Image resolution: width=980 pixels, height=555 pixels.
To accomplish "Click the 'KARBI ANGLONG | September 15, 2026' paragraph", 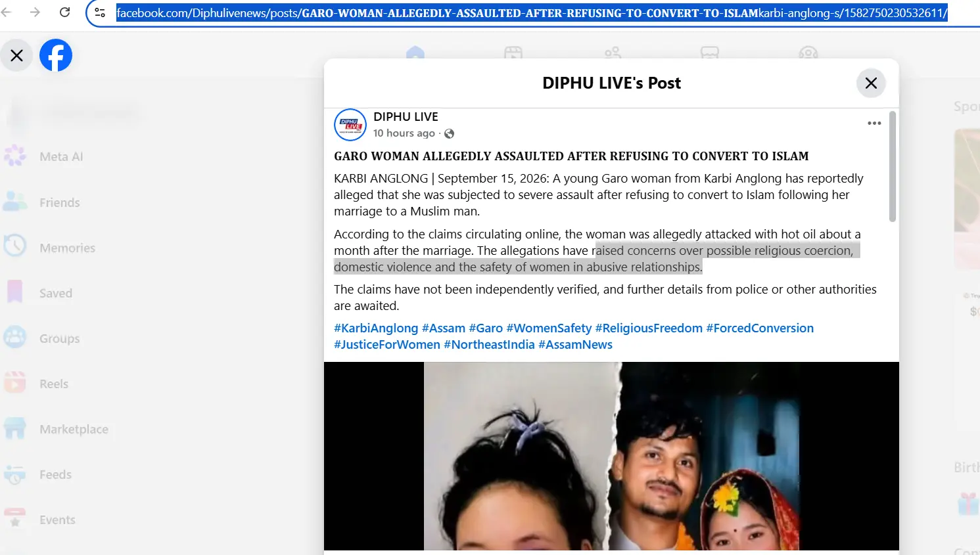I will [x=599, y=195].
